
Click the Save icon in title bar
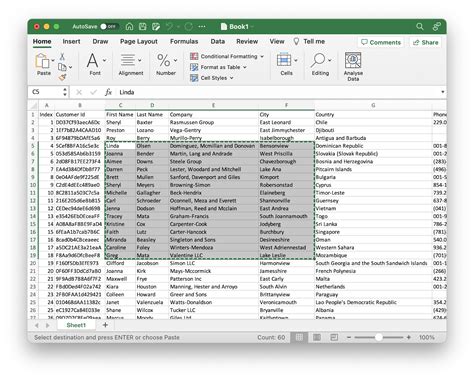pyautogui.click(x=142, y=26)
